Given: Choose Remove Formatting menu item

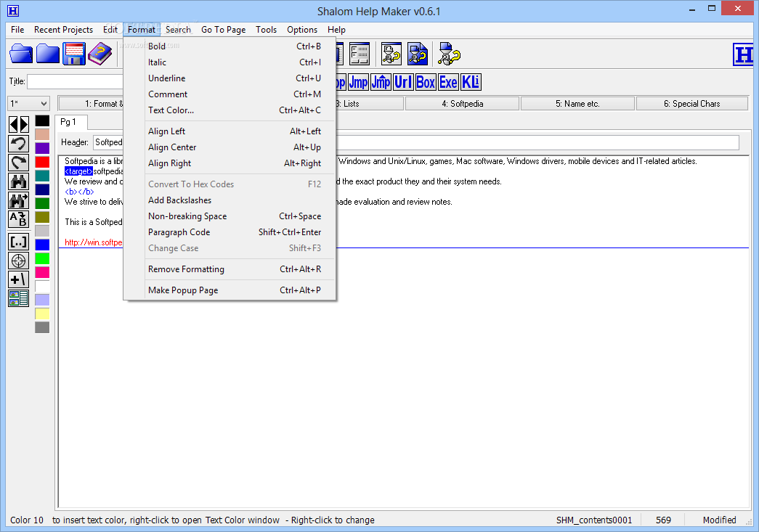Looking at the screenshot, I should pyautogui.click(x=230, y=269).
